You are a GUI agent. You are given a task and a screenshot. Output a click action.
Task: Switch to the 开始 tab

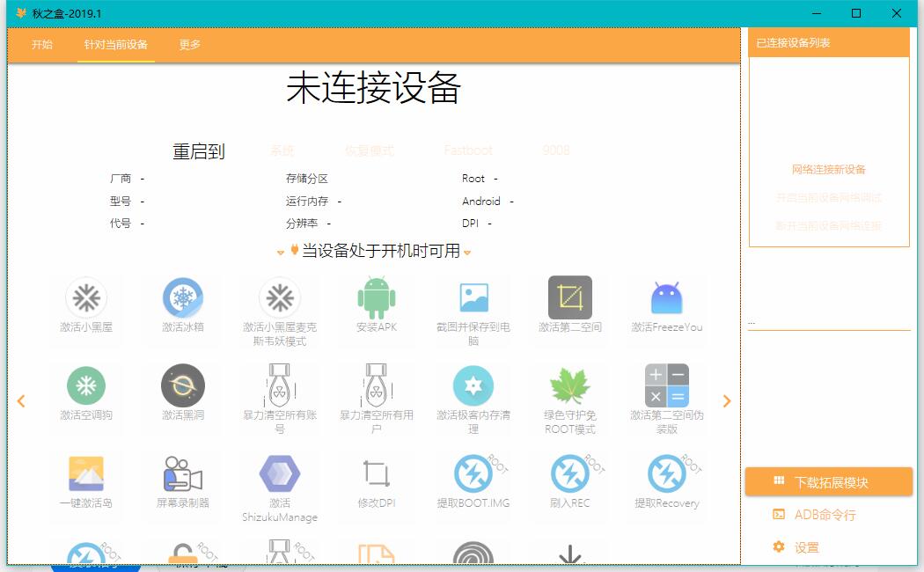(x=42, y=45)
